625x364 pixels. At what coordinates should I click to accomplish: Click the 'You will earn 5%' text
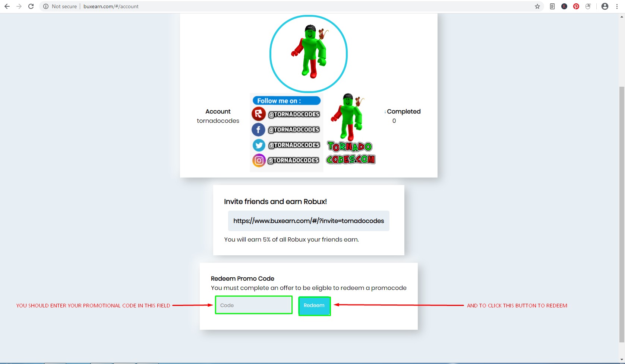[x=291, y=239]
